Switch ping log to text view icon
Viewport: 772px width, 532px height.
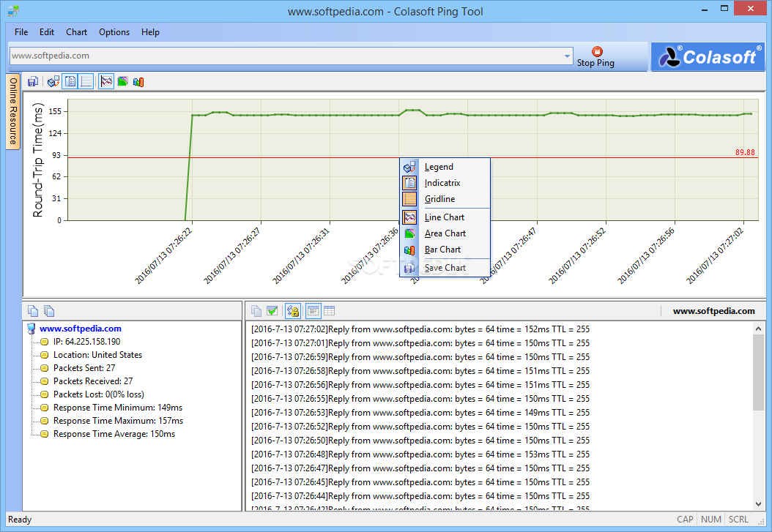(x=313, y=311)
